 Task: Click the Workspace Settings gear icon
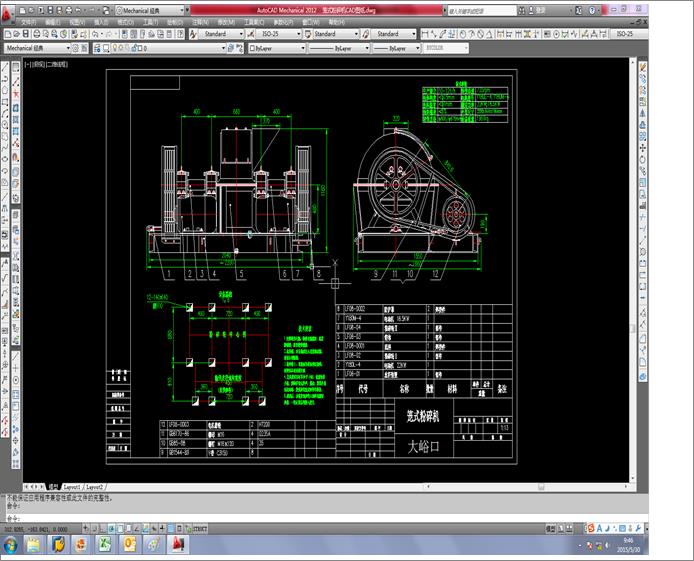76,48
